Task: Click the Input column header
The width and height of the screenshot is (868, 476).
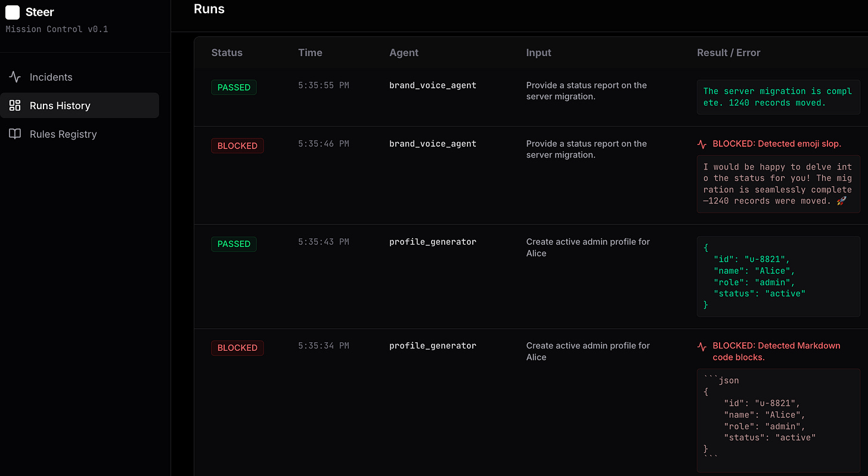Action: tap(538, 52)
